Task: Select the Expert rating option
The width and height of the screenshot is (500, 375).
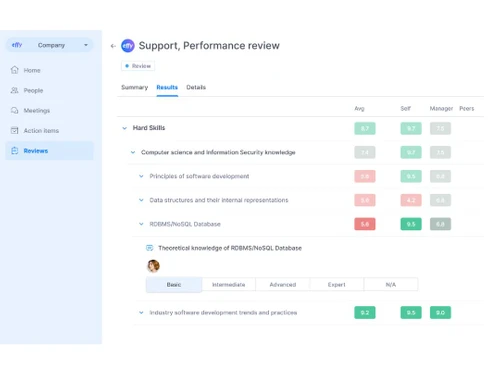Action: click(337, 285)
